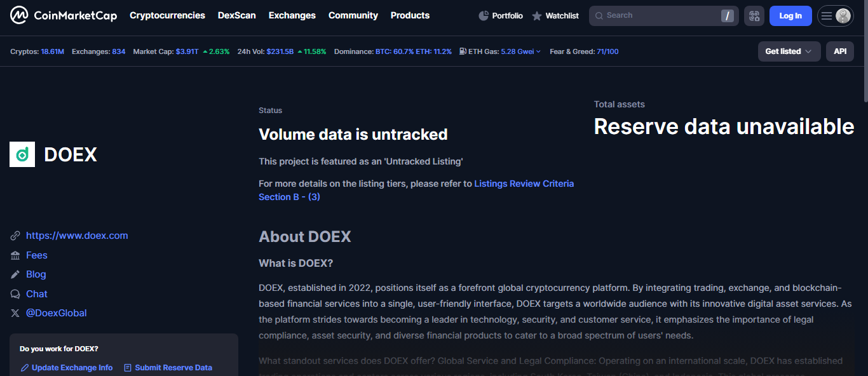
Task: Click inside the Search field
Action: coord(661,15)
